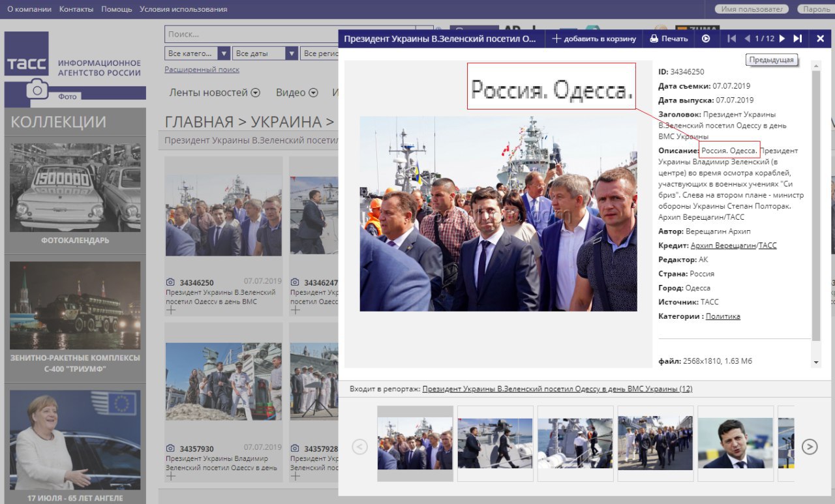Click the 'добавить в корзину' add-to-cart button

pyautogui.click(x=594, y=38)
